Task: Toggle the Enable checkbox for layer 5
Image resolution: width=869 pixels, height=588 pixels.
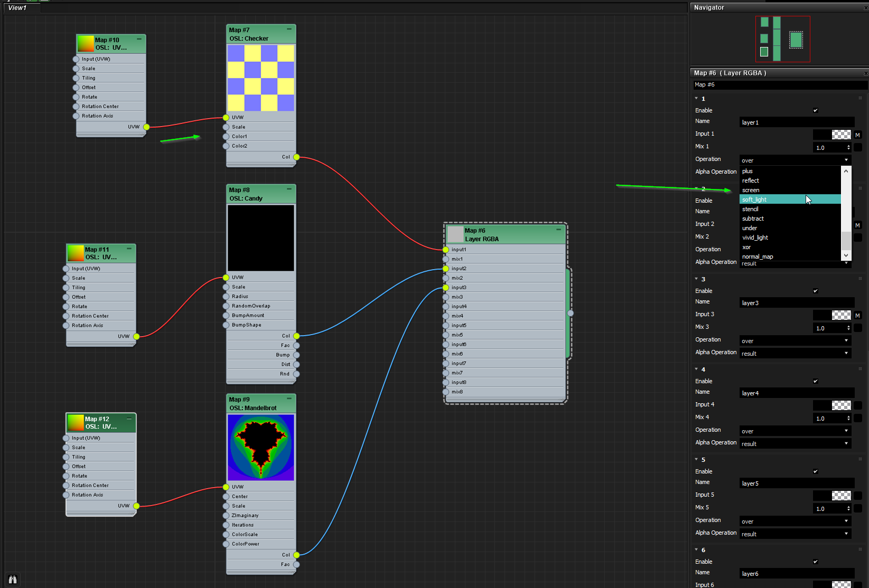Action: pyautogui.click(x=816, y=471)
